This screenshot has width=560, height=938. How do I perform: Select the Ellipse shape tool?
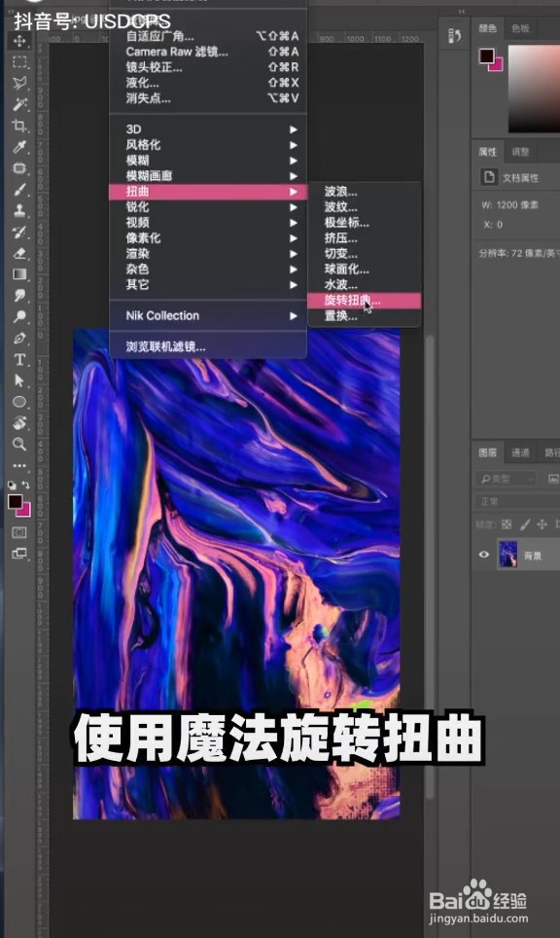pyautogui.click(x=19, y=402)
